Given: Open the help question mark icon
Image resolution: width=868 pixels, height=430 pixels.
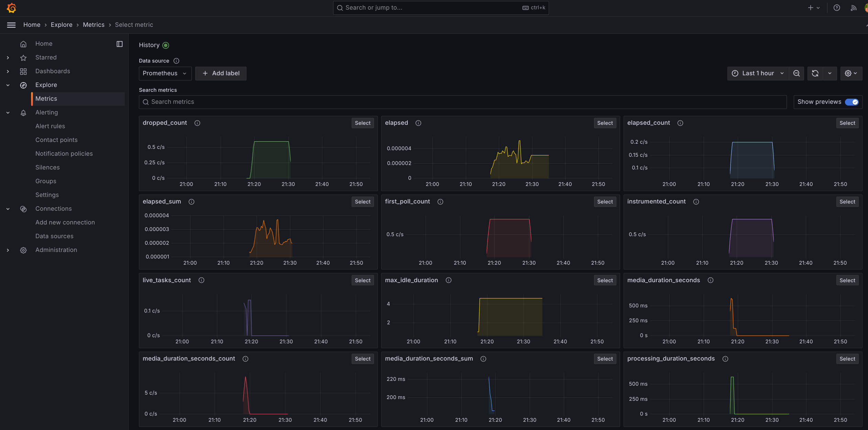Looking at the screenshot, I should 837,8.
